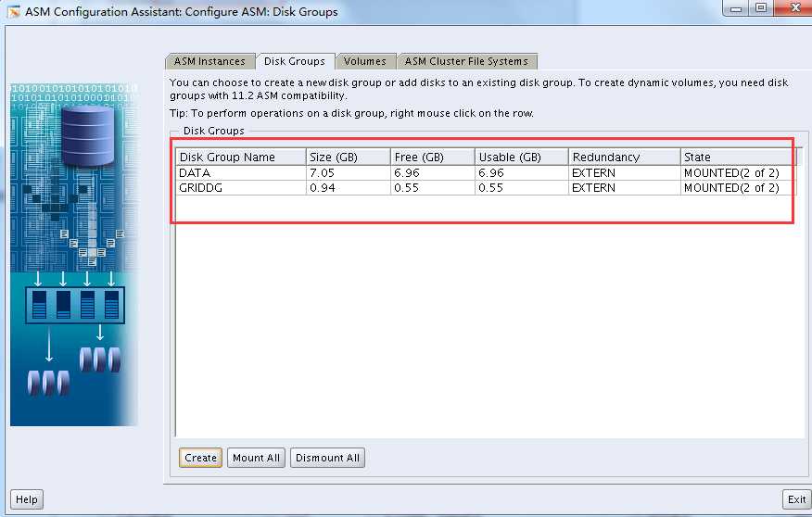Click the GRIDDG row's EXTERN redundancy cell
812x517 pixels.
point(625,188)
